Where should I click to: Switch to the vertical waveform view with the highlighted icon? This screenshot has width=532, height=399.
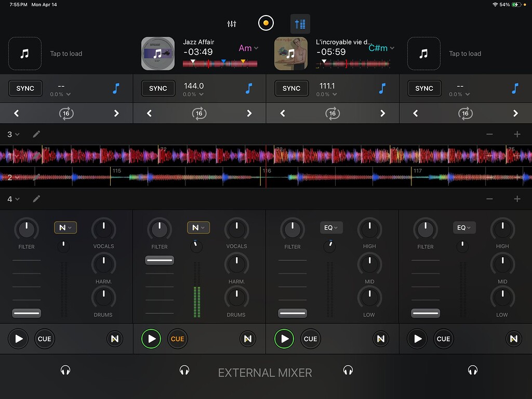pyautogui.click(x=300, y=23)
